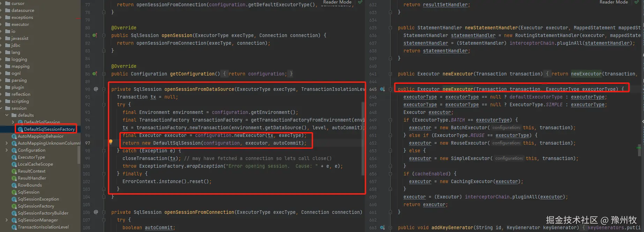Expand the SqlSessionManager class node

click(x=7, y=220)
